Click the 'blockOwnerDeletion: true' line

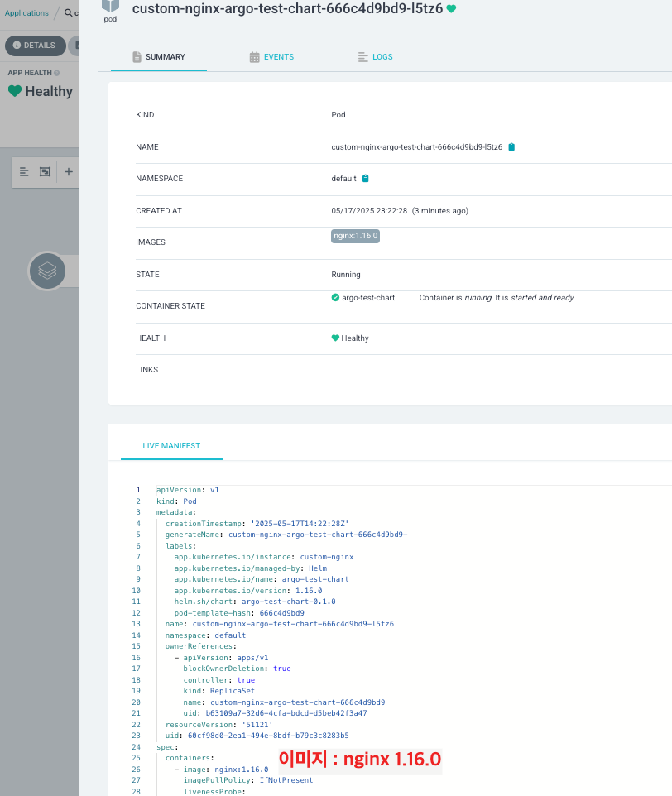(237, 669)
